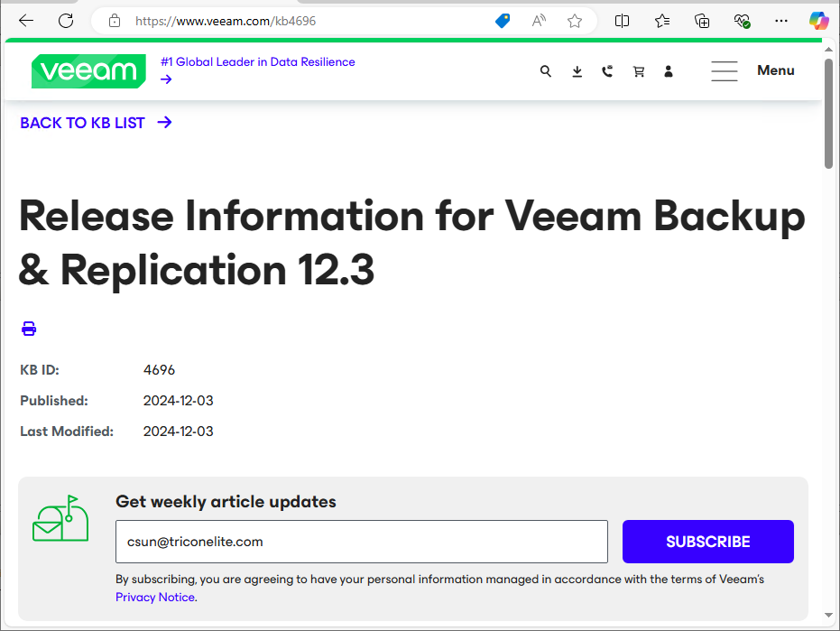
Task: Click the email subscription input field
Action: coord(362,542)
